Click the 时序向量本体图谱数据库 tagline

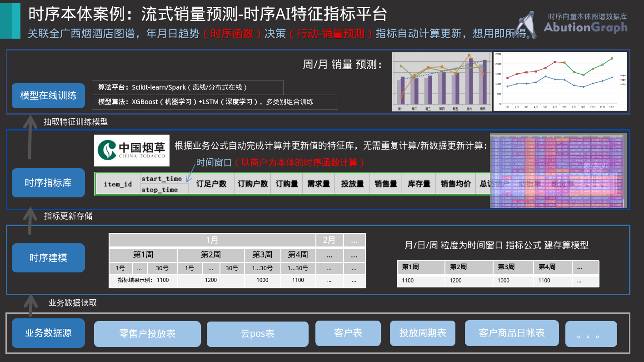587,16
